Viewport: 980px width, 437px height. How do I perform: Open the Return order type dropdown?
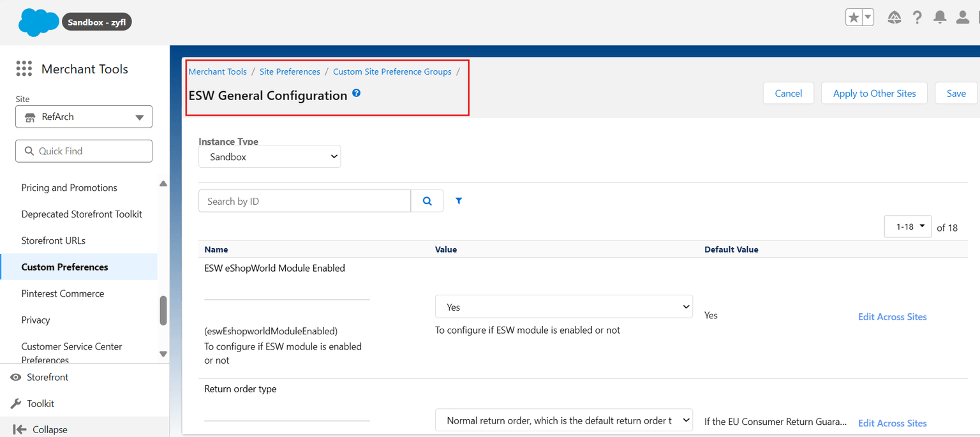(x=564, y=420)
